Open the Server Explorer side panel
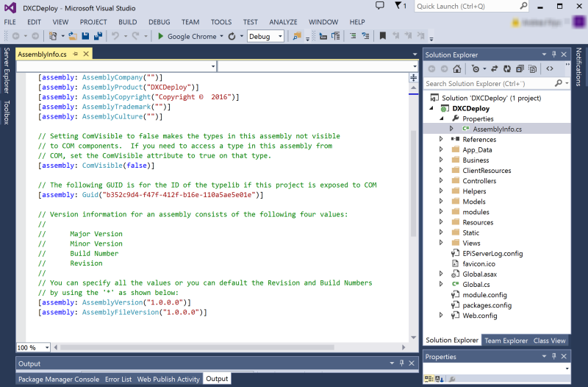 click(7, 71)
